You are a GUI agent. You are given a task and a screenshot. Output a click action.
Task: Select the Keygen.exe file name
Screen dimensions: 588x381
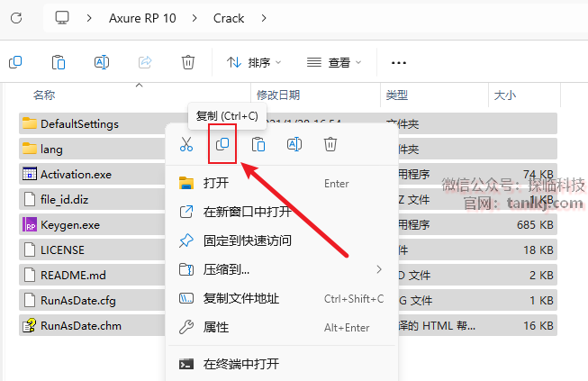[x=70, y=224]
